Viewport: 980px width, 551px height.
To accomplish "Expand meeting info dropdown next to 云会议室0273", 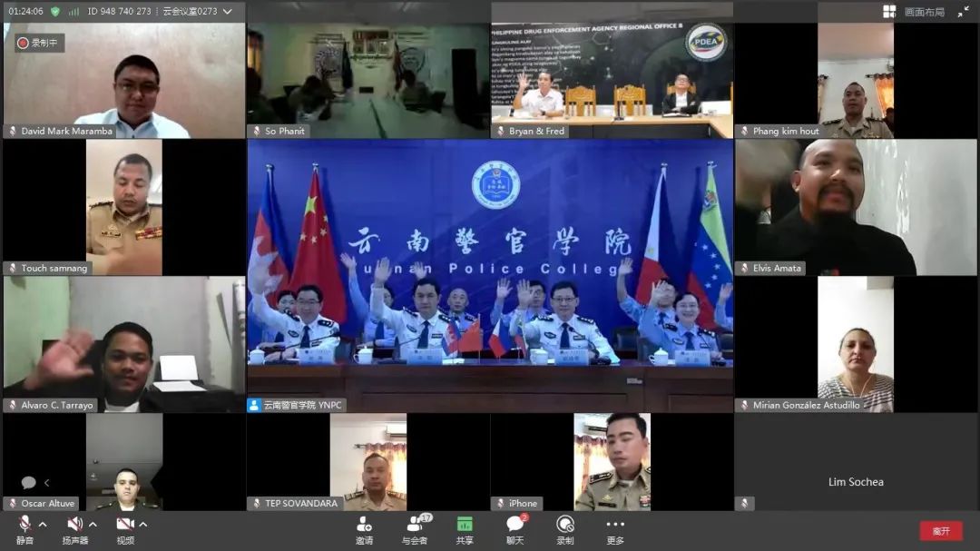I will (x=227, y=12).
